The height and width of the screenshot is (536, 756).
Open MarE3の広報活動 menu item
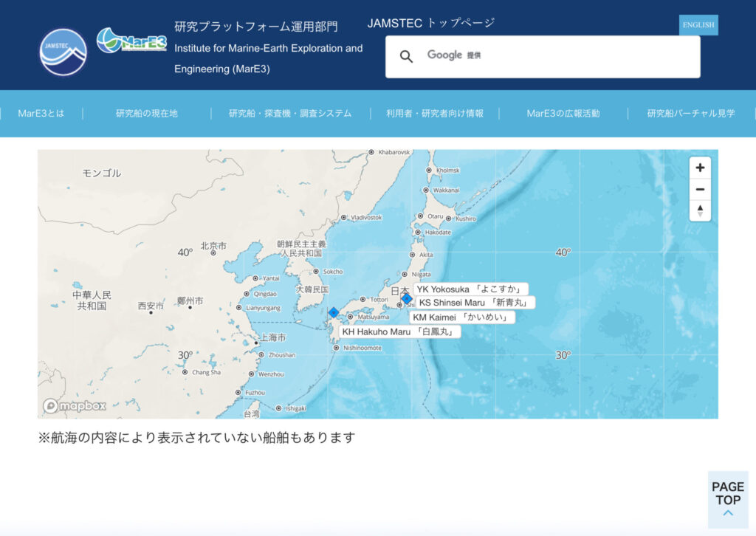(x=563, y=114)
